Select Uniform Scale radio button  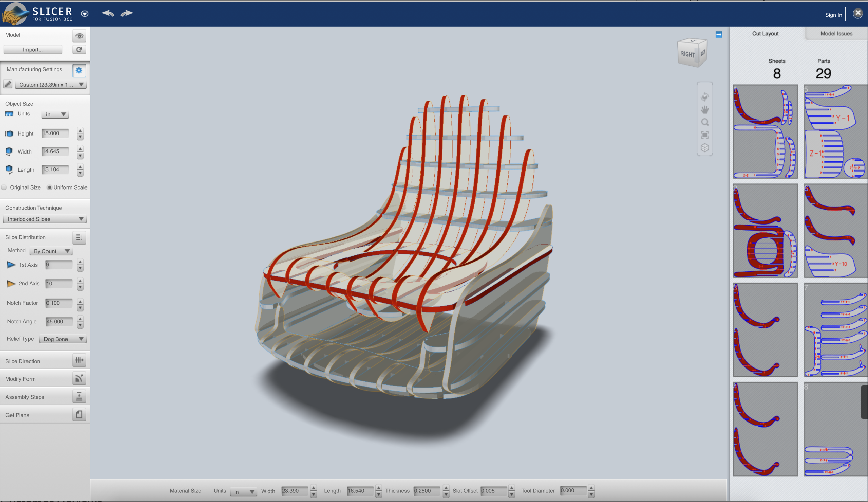coord(50,187)
